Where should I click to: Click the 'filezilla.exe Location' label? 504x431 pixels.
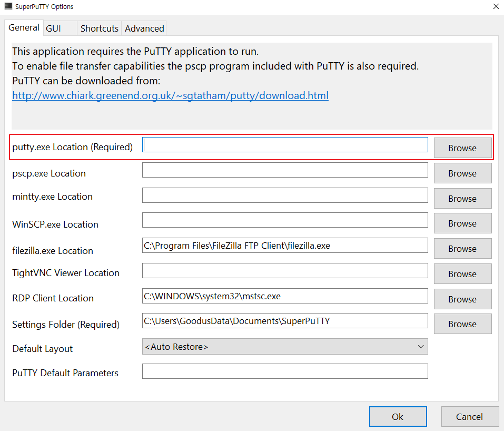(x=52, y=251)
